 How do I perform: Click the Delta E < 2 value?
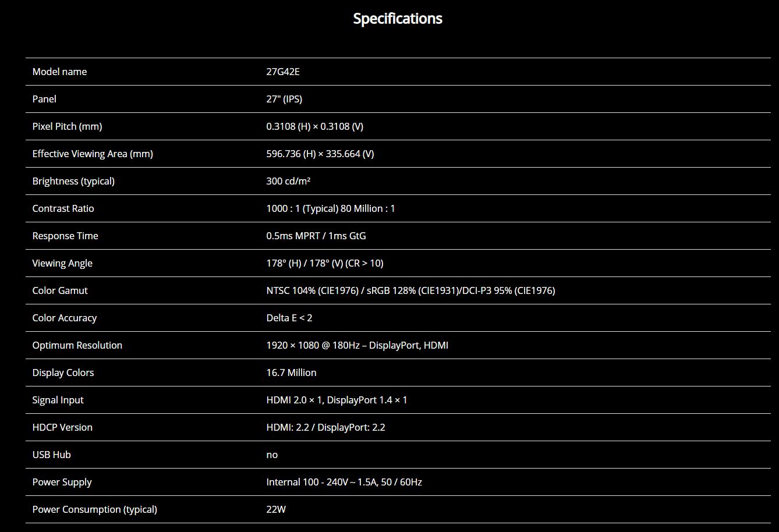tap(289, 318)
